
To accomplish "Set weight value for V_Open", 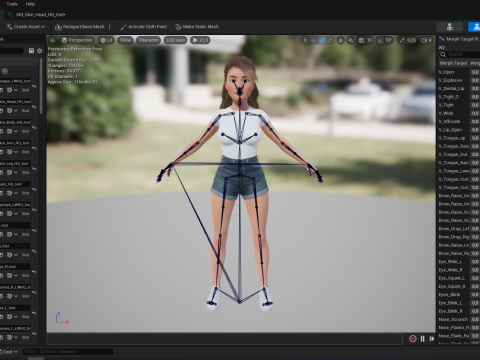I will [475, 72].
